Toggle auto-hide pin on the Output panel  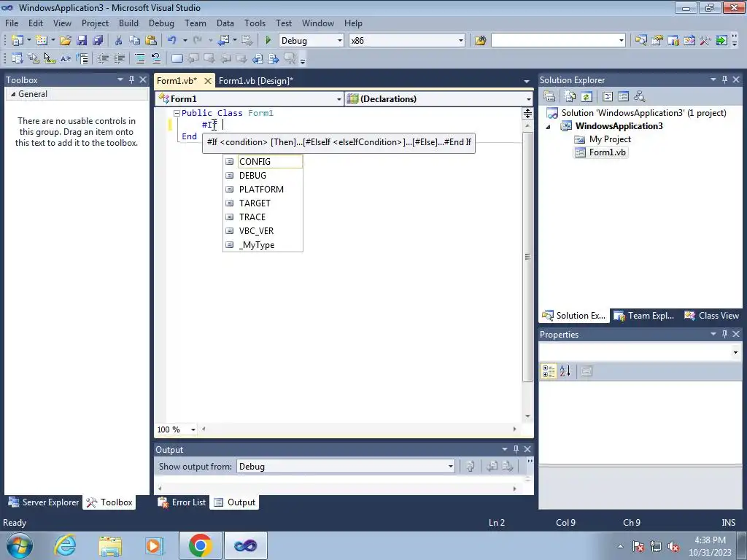click(x=516, y=449)
